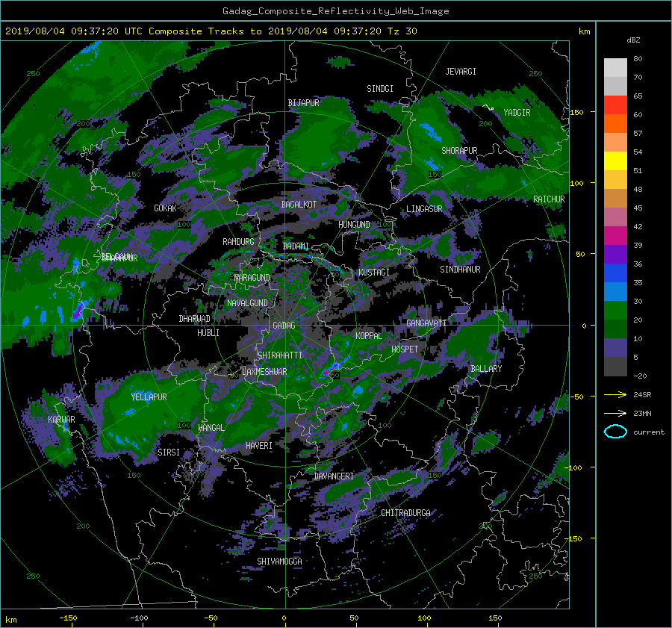Select the red 60-65 dBZ color swatch

[x=615, y=105]
